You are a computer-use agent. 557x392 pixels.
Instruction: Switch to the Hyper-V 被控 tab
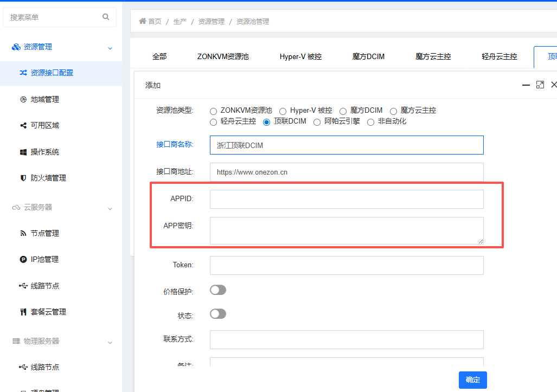point(300,56)
